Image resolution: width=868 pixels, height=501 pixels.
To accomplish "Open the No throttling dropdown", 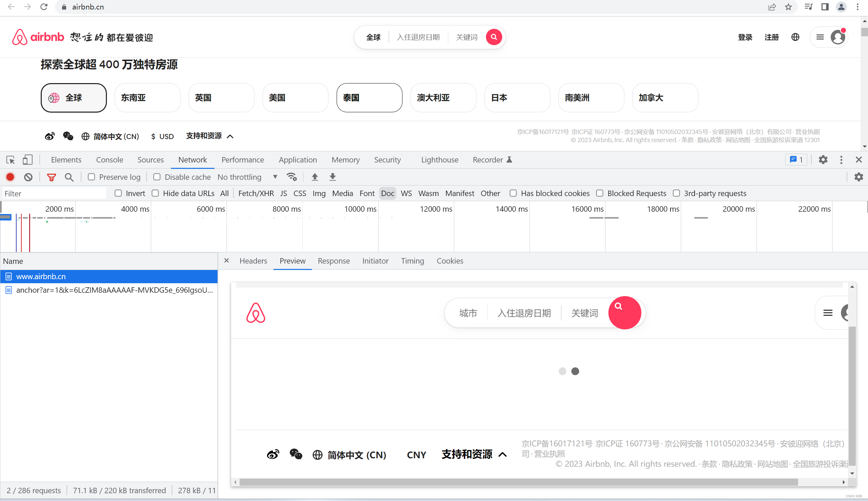I will coord(247,177).
